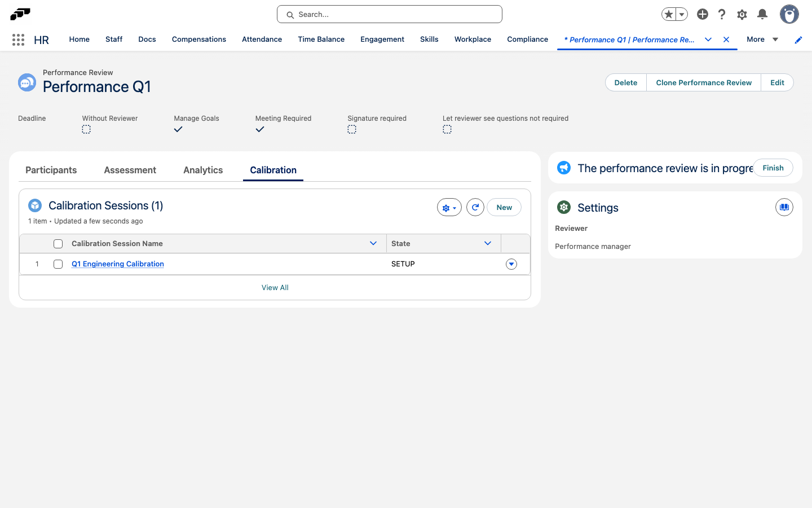Viewport: 812px width, 508px height.
Task: Open the user profile avatar
Action: click(x=789, y=14)
